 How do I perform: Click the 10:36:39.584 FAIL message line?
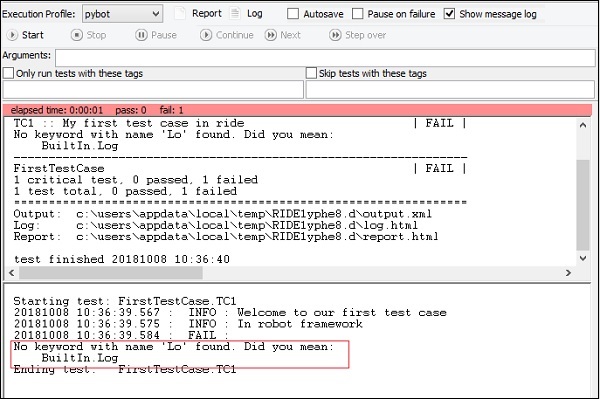click(x=121, y=335)
